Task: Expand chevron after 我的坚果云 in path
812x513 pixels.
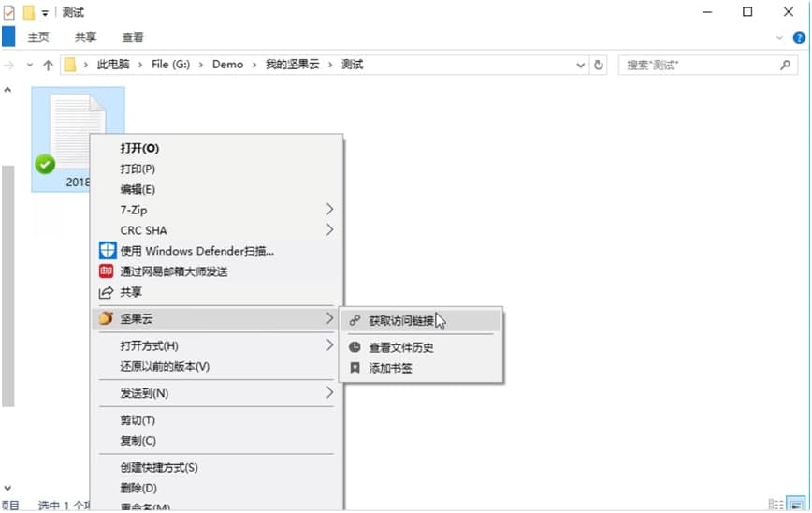Action: (x=330, y=65)
